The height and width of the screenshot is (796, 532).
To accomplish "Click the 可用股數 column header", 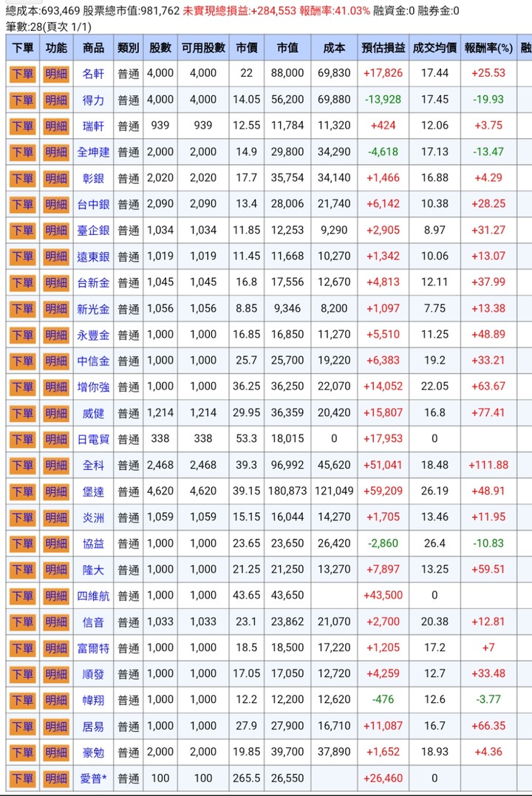I will pos(203,48).
